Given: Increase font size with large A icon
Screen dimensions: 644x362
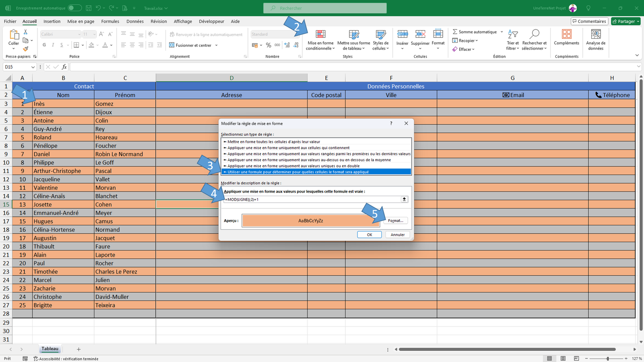Looking at the screenshot, I should pos(101,34).
